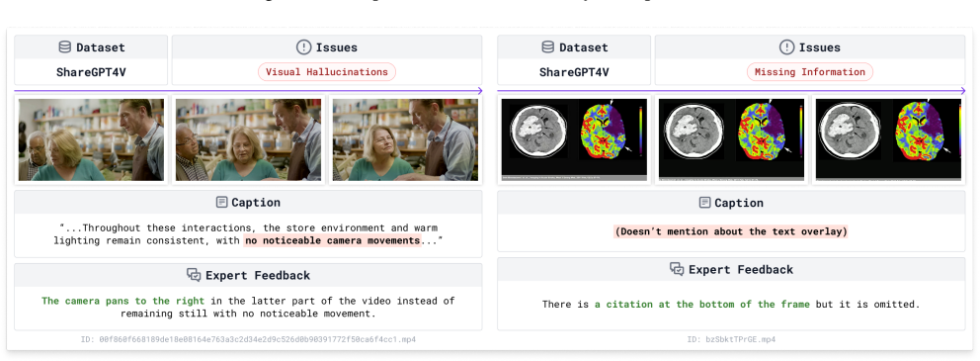Click the Caption icon in the store video card

(221, 202)
